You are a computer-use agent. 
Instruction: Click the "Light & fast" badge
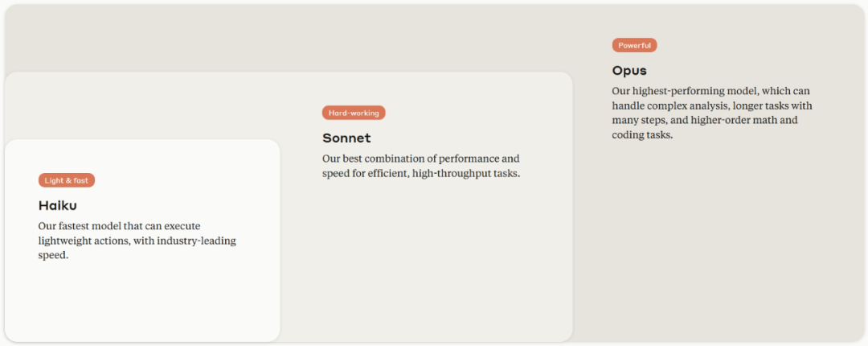(x=67, y=180)
